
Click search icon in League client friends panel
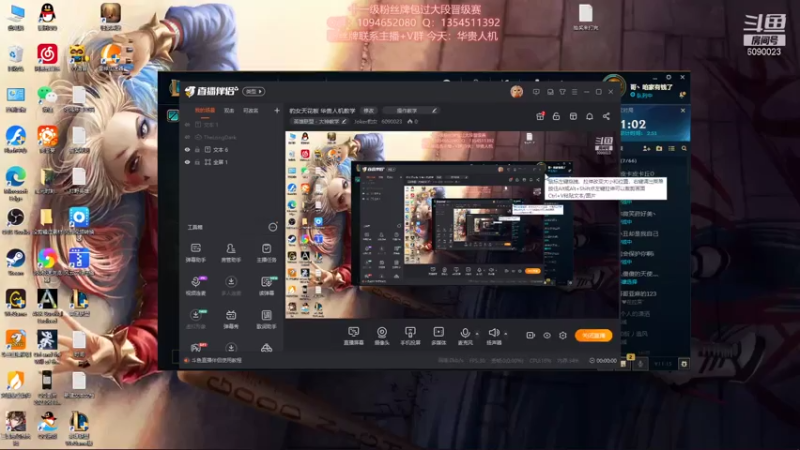684,148
